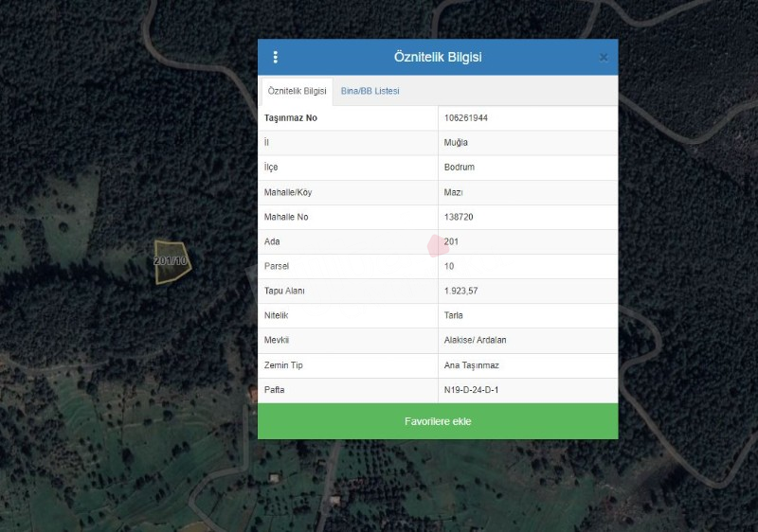Close the Öznitelik Bilgisi dialog
The width and height of the screenshot is (758, 532).
(x=604, y=58)
